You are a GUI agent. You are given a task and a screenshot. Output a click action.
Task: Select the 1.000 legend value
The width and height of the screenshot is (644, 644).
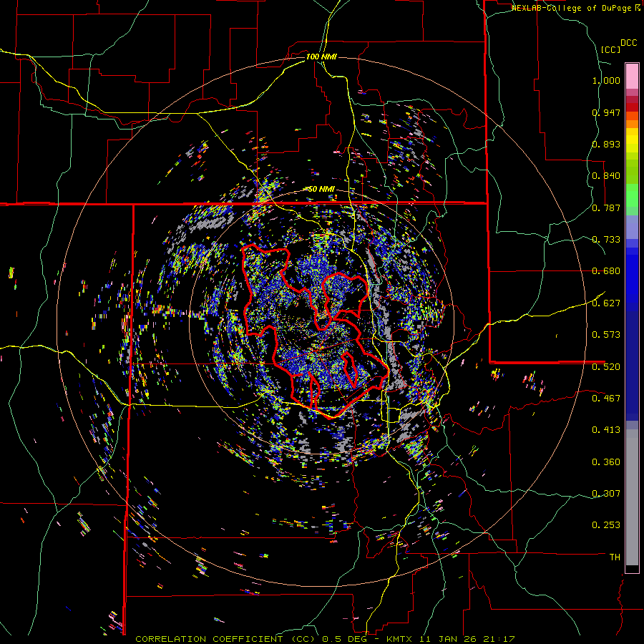(606, 80)
